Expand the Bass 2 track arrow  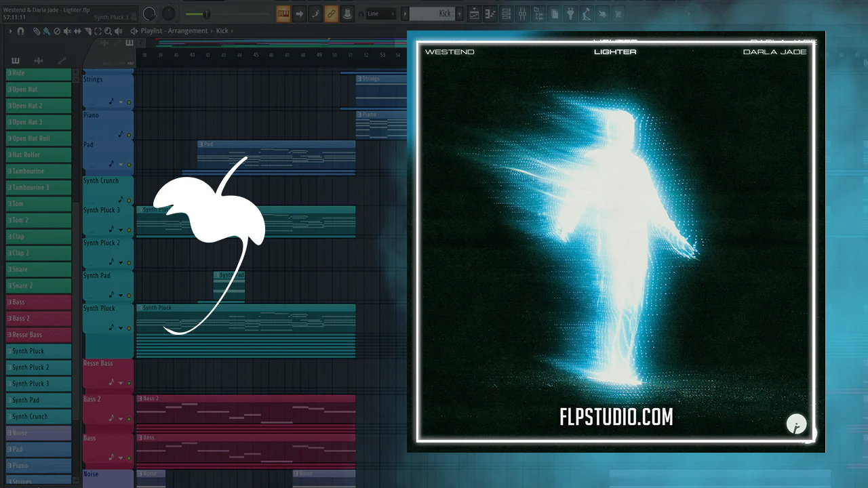tap(121, 420)
